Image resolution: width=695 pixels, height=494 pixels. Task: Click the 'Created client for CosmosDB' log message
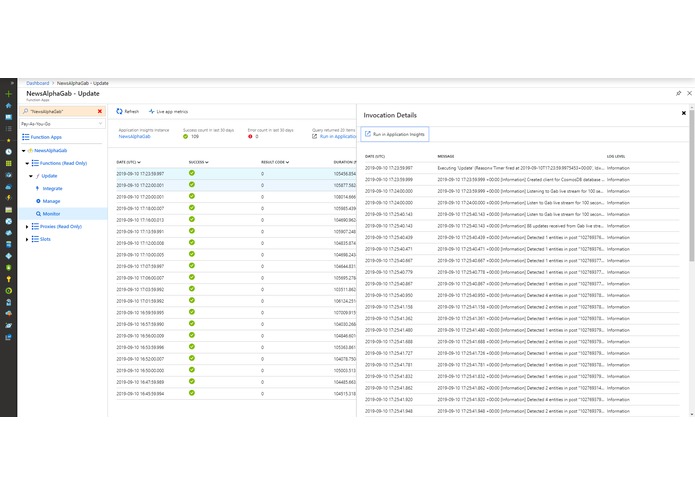point(520,180)
